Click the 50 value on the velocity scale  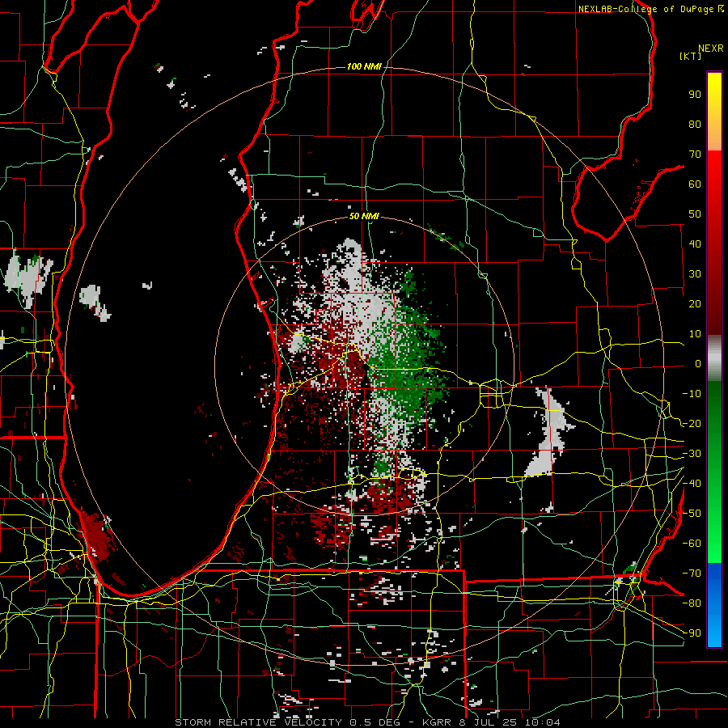click(695, 214)
